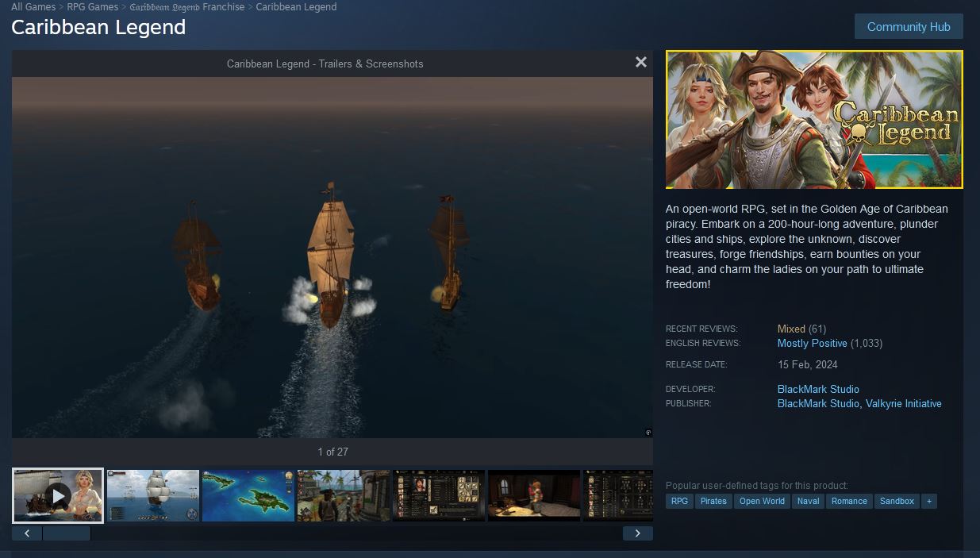Select the RPG tag
Image resolution: width=980 pixels, height=558 pixels.
tap(679, 501)
